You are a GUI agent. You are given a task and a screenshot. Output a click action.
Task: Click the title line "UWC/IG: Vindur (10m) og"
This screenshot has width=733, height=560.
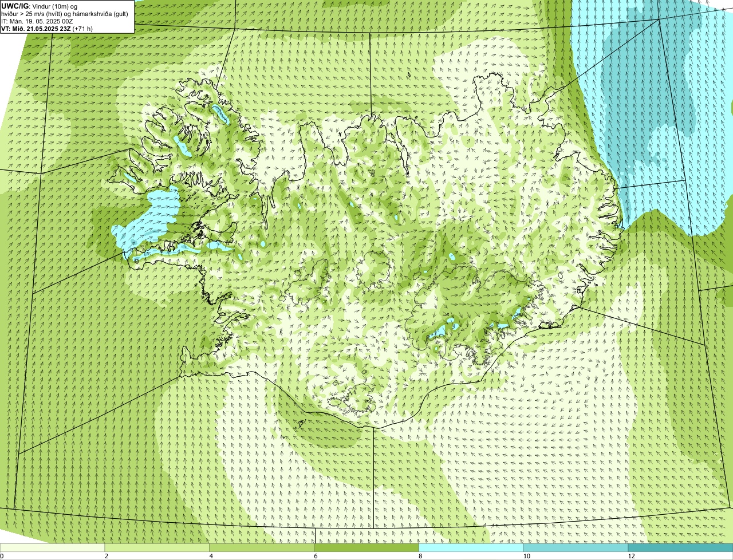point(39,6)
